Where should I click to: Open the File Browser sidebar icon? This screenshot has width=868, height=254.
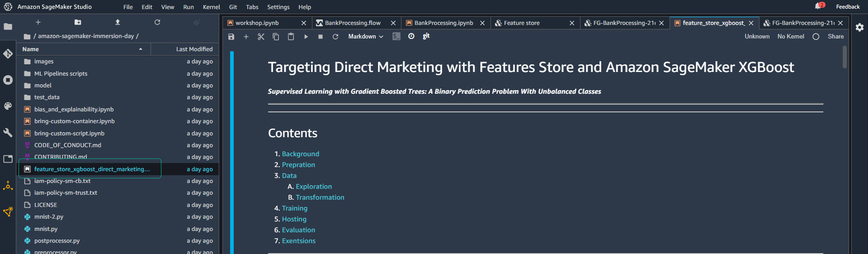[8, 27]
